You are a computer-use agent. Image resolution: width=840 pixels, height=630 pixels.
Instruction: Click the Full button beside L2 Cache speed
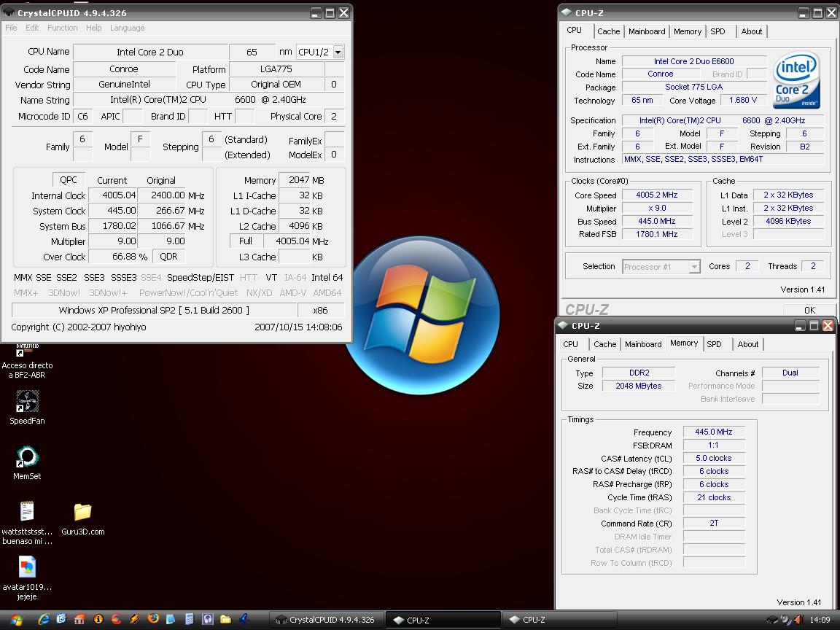pos(245,241)
